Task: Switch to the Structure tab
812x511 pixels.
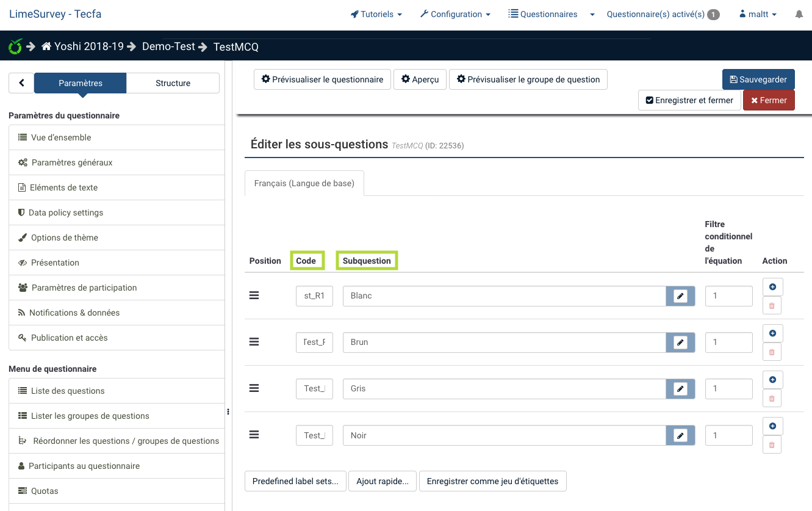Action: (x=173, y=83)
